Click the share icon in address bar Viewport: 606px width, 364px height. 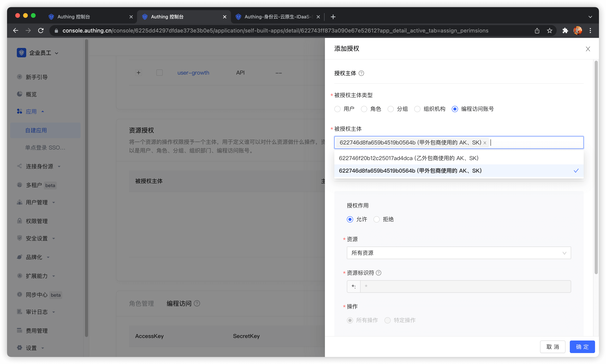[x=537, y=30]
